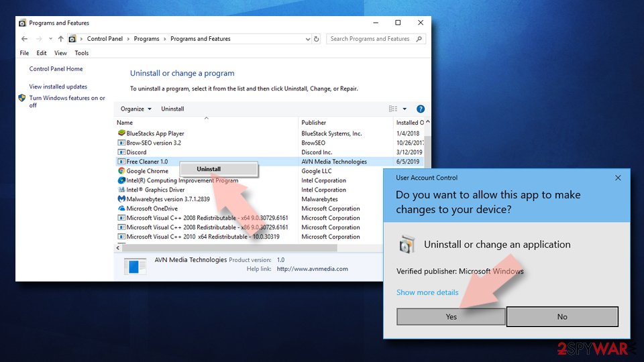Viewport: 644px width, 362px height.
Task: Click vertical scrollbar up arrow
Action: [427, 122]
